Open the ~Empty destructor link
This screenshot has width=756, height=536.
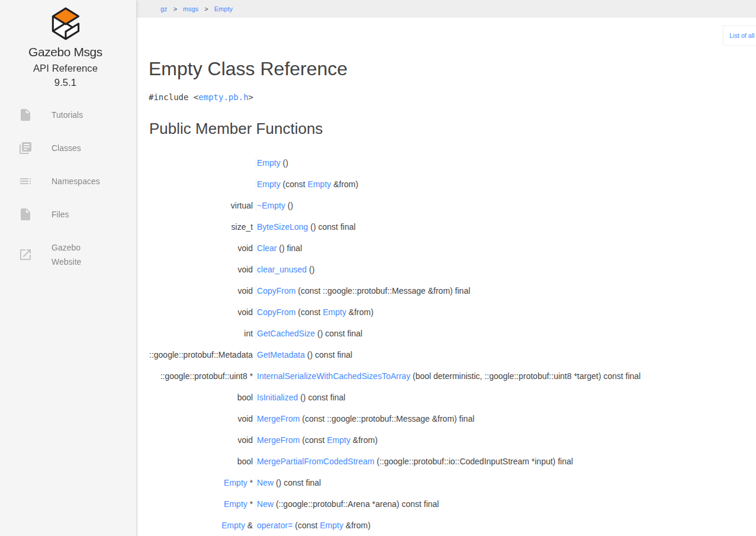[x=271, y=206]
